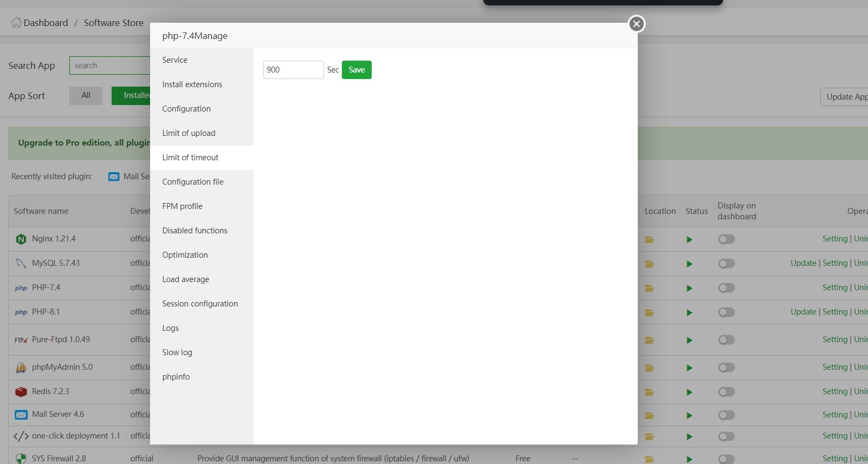
Task: Select the Limit of timeout tab
Action: (202, 158)
